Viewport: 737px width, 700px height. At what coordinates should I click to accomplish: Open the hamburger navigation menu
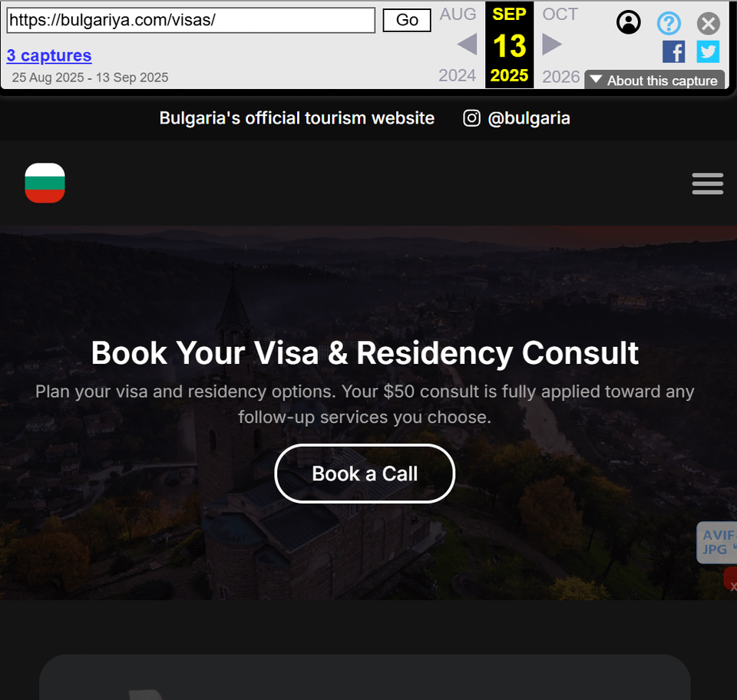(x=707, y=183)
